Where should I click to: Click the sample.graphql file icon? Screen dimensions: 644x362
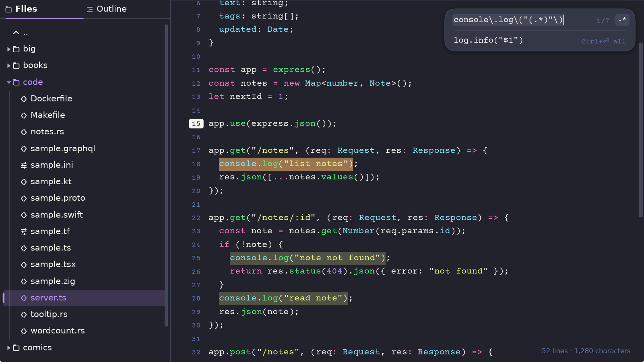point(24,148)
